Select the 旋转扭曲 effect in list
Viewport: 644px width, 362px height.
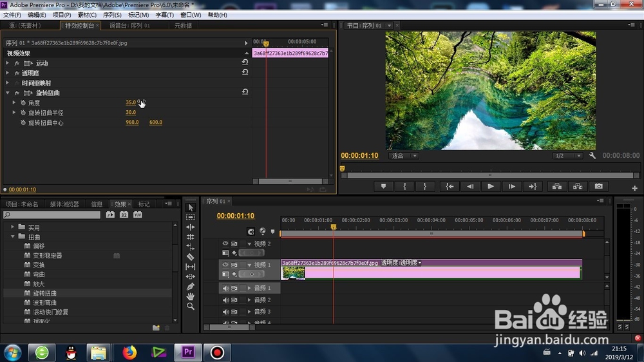pyautogui.click(x=45, y=293)
